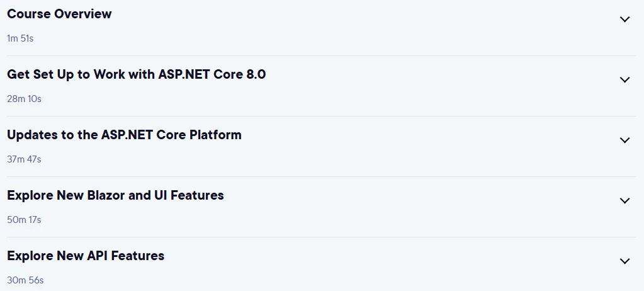
Task: Open Explore New Blazor and UI Features title
Action: pos(115,195)
